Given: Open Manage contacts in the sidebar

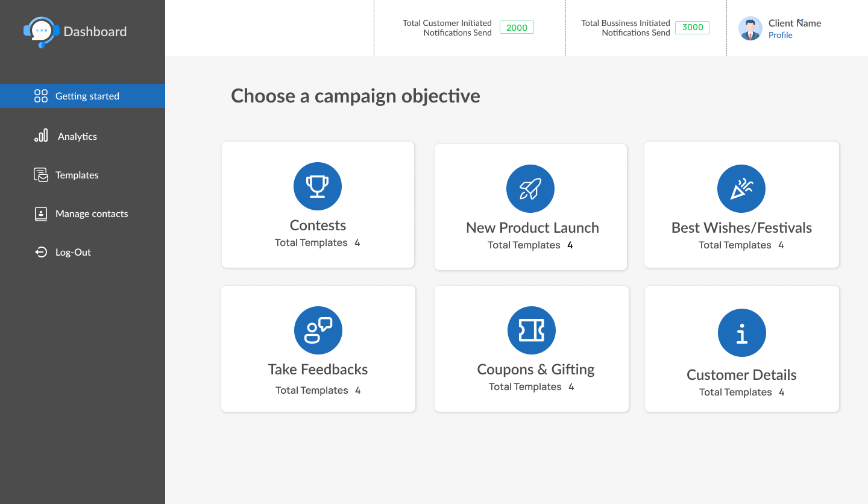Looking at the screenshot, I should pos(92,213).
